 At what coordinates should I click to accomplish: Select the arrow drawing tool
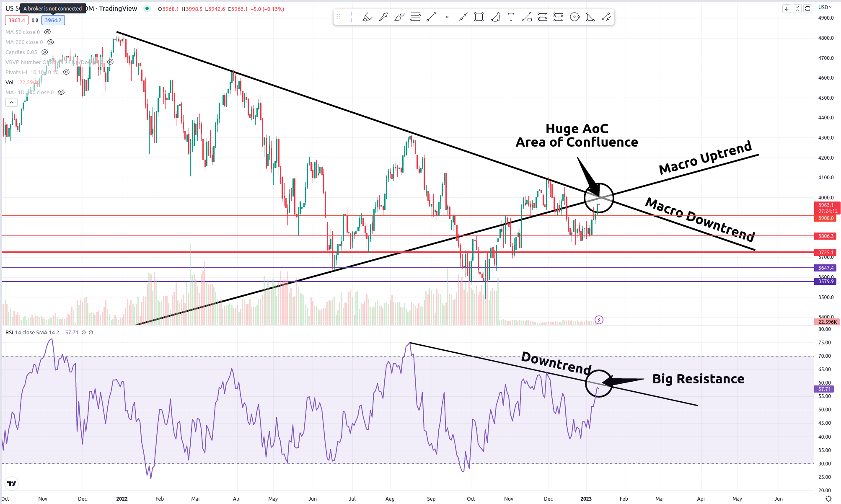(383, 17)
